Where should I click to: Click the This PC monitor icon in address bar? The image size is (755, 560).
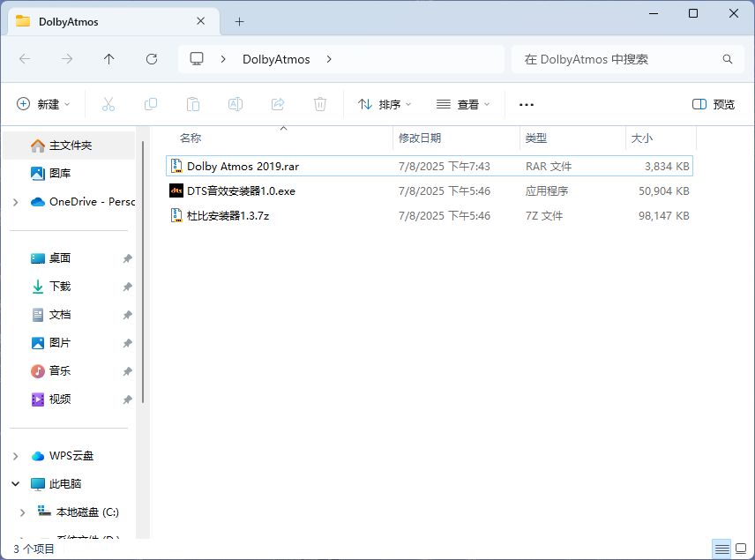pos(197,59)
